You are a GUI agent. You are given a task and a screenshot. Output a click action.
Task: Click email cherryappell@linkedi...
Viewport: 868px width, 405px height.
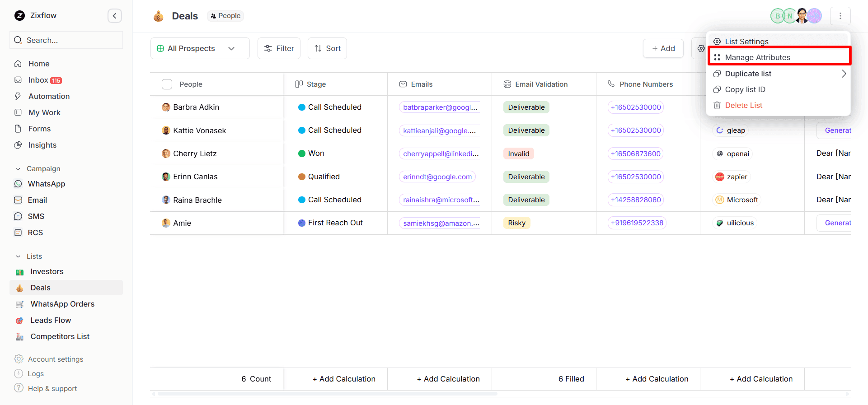[441, 154]
